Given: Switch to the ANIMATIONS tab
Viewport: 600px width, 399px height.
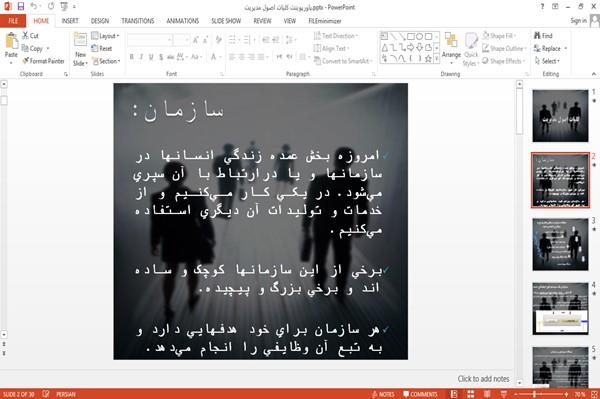Looking at the screenshot, I should coord(183,21).
